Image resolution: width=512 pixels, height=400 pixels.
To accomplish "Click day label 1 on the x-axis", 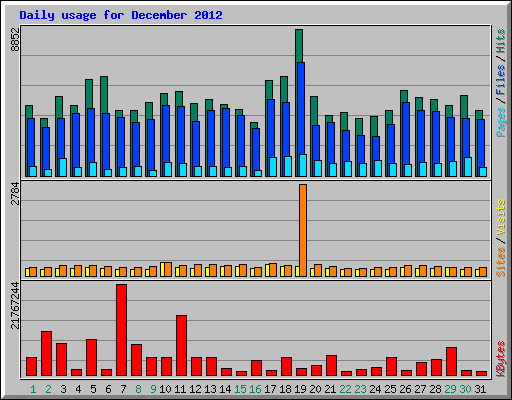I will click(x=33, y=389).
